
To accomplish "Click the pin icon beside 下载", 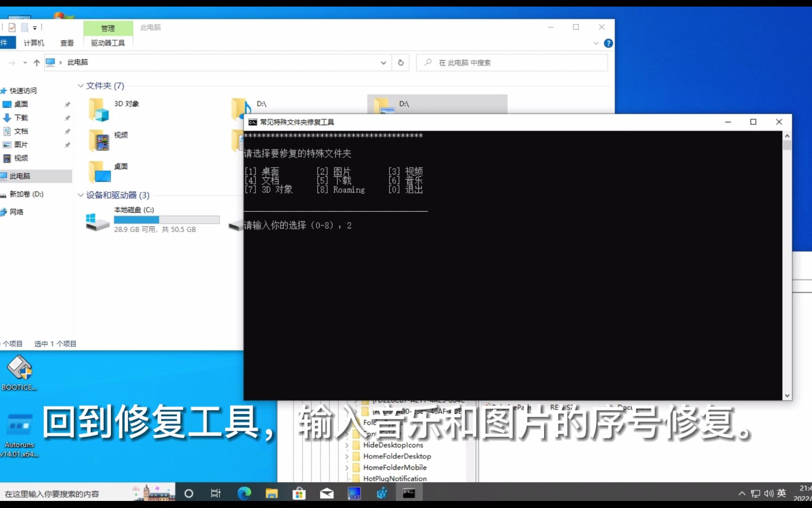I will coord(67,118).
